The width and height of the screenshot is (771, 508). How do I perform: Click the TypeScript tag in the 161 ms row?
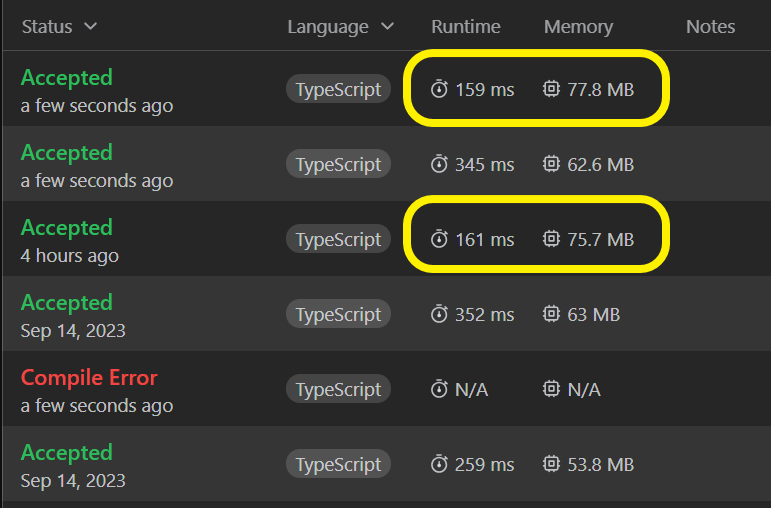pos(338,239)
